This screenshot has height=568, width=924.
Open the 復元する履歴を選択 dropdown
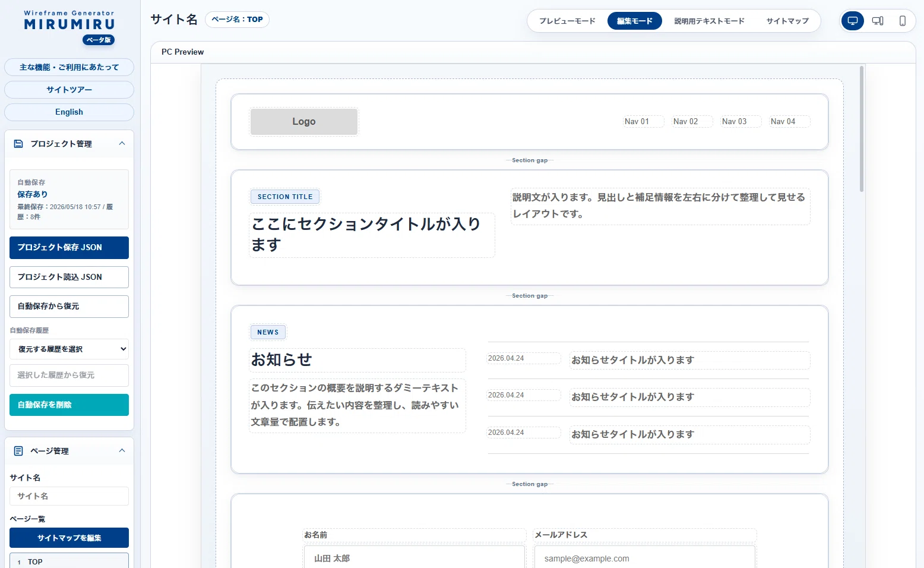[x=69, y=349]
